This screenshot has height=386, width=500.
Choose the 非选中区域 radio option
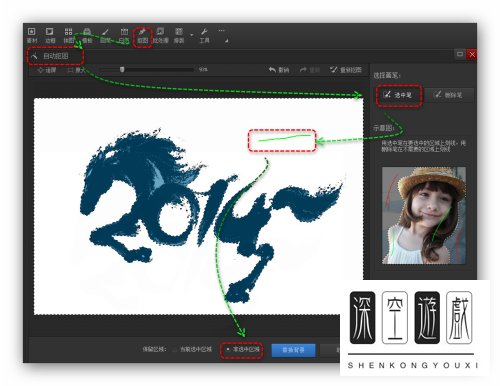(242, 349)
